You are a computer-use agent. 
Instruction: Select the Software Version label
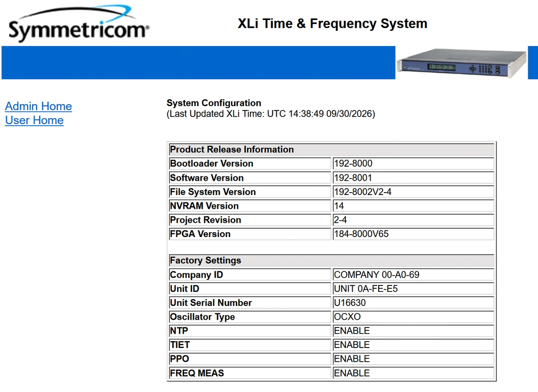tap(207, 177)
